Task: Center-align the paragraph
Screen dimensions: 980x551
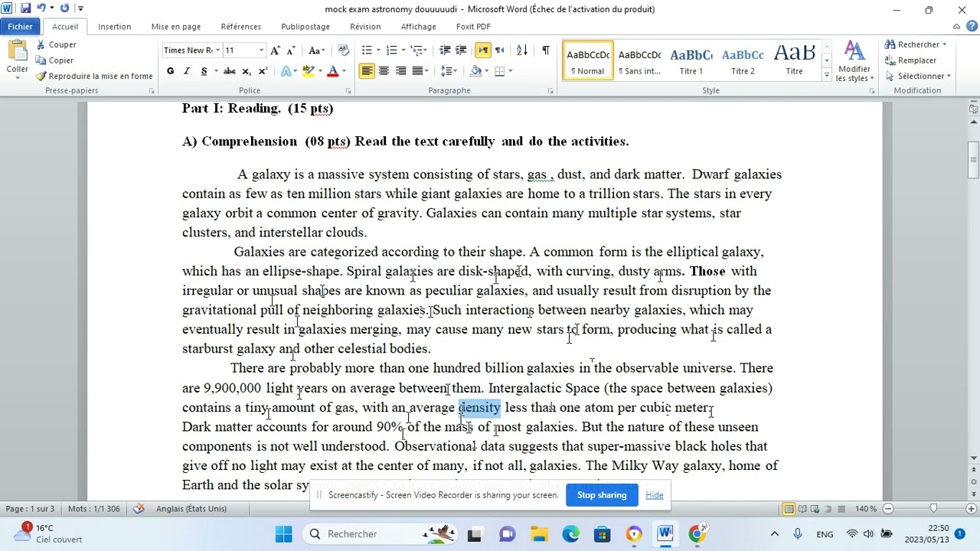Action: (x=384, y=71)
